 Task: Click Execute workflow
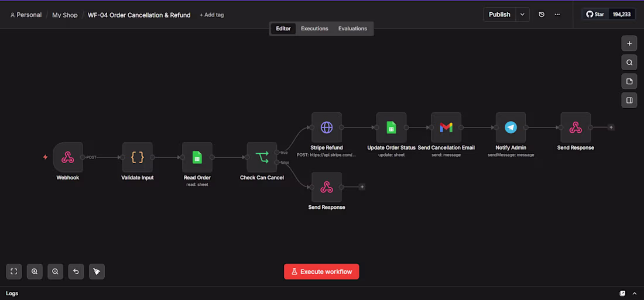click(x=321, y=272)
